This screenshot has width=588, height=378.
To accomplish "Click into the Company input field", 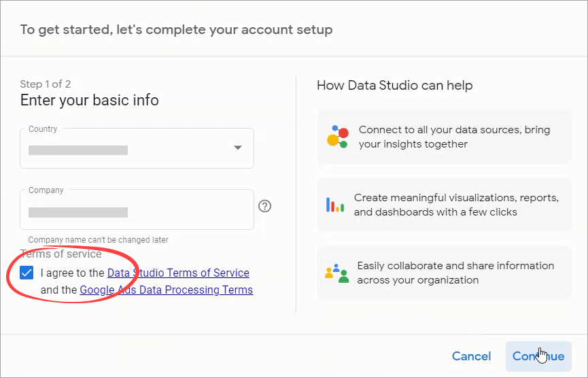I will 137,209.
